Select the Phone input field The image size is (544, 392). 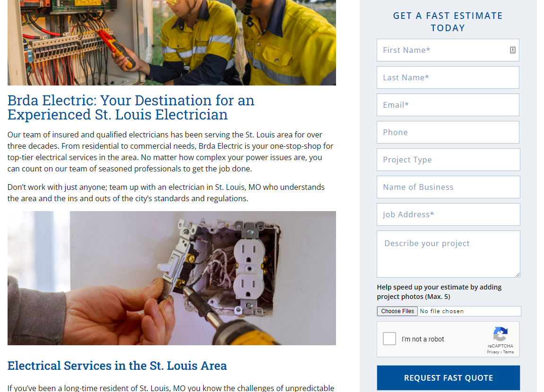point(448,132)
